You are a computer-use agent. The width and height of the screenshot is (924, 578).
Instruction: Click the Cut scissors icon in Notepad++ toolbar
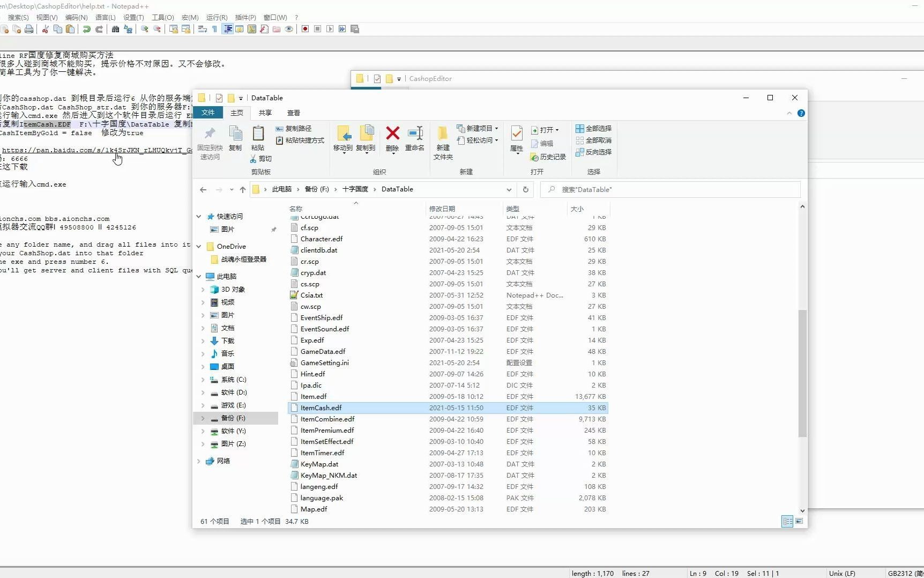[46, 29]
